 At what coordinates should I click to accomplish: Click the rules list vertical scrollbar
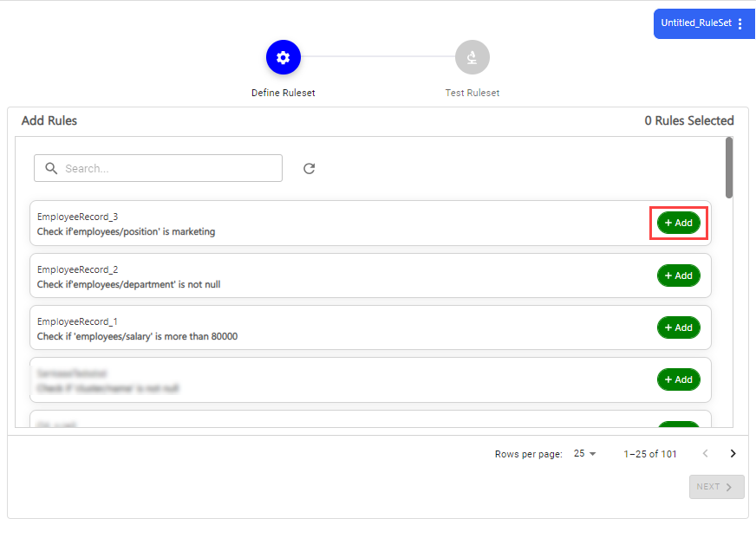pos(729,167)
